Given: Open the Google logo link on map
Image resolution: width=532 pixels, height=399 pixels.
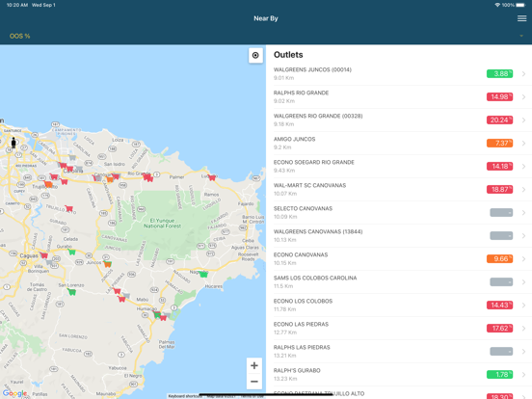Looking at the screenshot, I should pos(14,393).
